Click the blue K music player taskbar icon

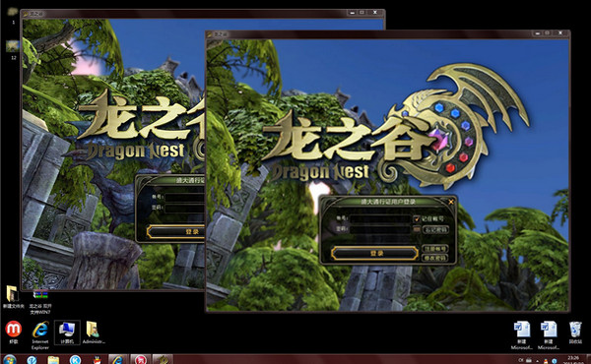[76, 360]
